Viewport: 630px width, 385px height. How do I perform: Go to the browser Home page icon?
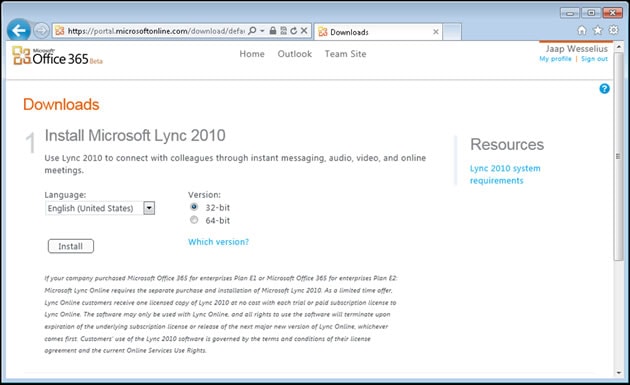pyautogui.click(x=582, y=30)
